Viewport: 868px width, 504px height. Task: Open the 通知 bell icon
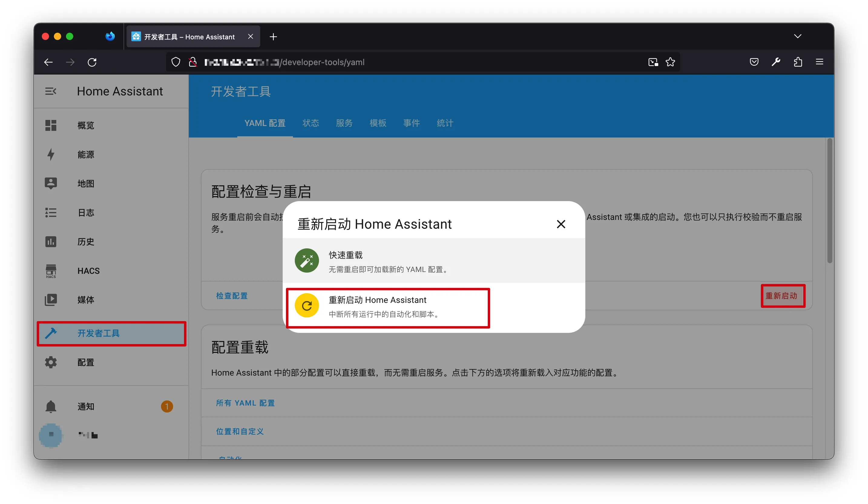tap(51, 407)
